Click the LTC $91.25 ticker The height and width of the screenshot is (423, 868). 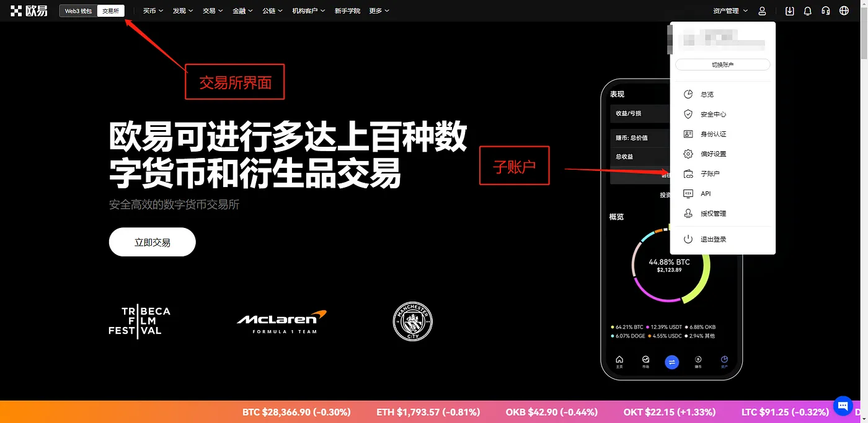[x=785, y=412]
